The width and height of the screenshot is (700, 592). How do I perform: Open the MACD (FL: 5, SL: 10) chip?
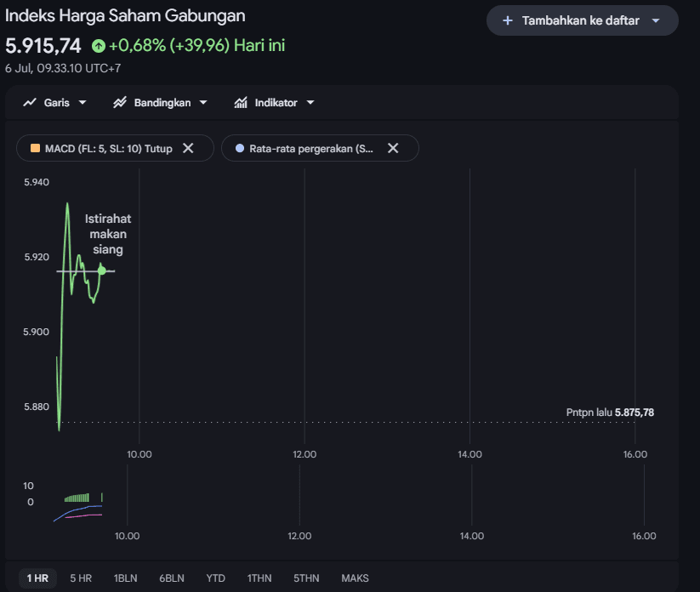tap(109, 148)
